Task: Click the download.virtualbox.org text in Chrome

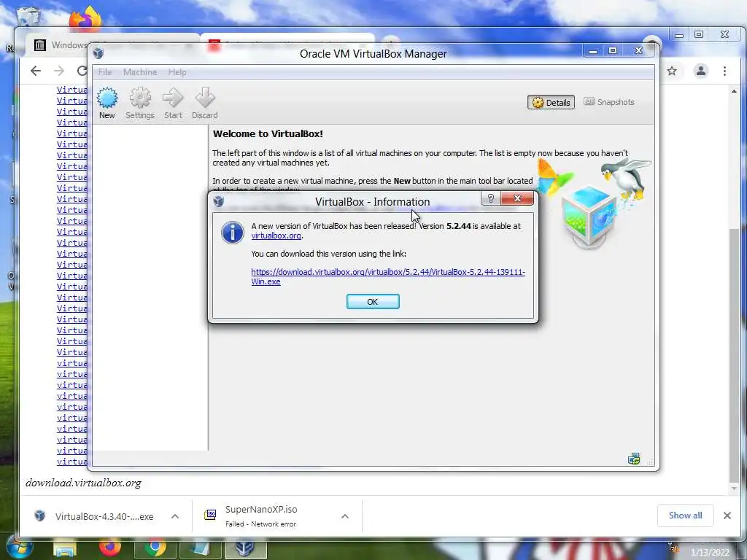Action: 83,483
